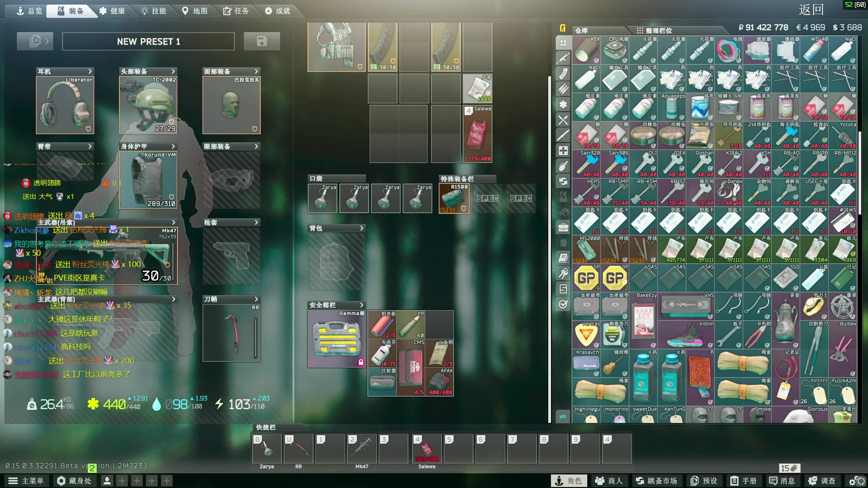Expand the 眼部装备 eyewear slot arrow
Viewport: 868px width, 488px height.
coord(256,146)
